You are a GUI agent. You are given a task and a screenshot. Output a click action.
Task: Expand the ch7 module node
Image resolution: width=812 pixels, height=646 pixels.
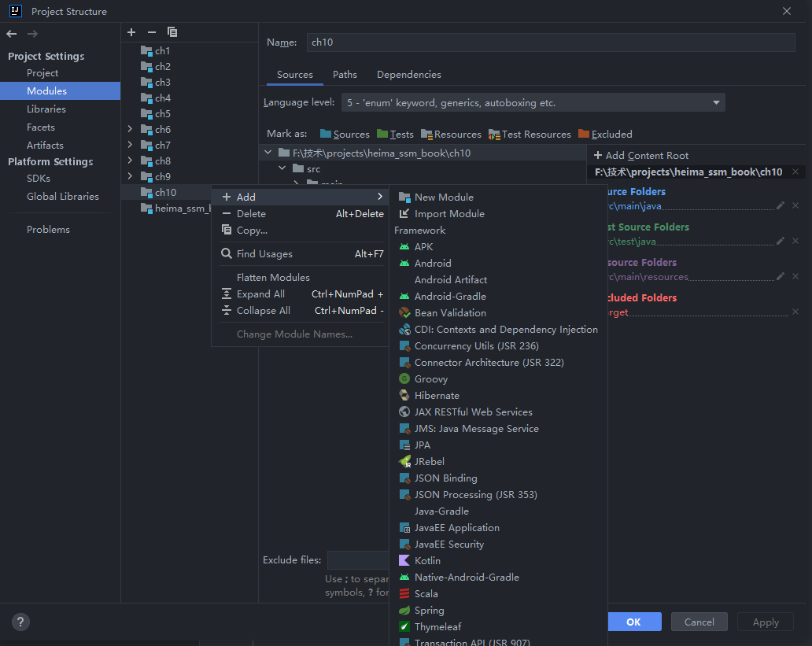[130, 145]
